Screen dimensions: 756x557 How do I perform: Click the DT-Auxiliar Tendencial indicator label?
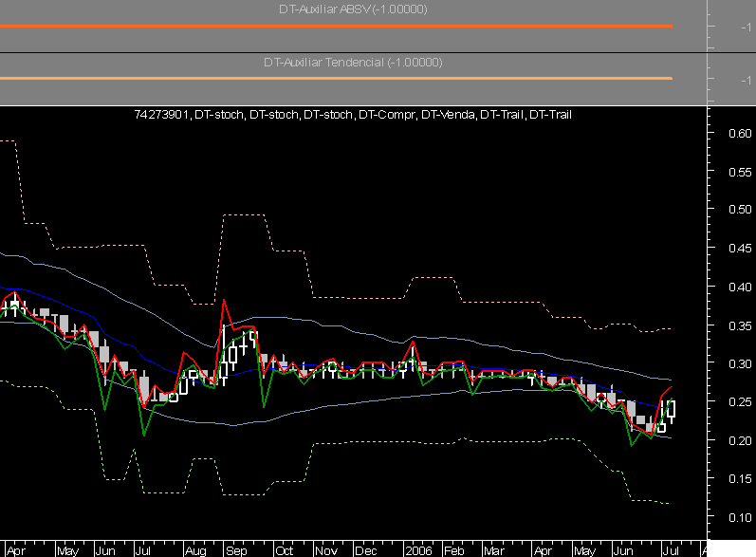tap(353, 63)
